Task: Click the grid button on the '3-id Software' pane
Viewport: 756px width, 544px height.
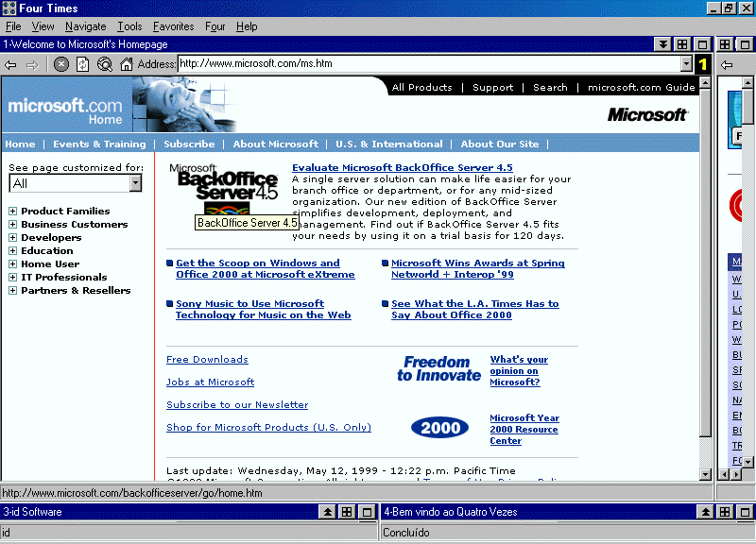Action: point(347,512)
